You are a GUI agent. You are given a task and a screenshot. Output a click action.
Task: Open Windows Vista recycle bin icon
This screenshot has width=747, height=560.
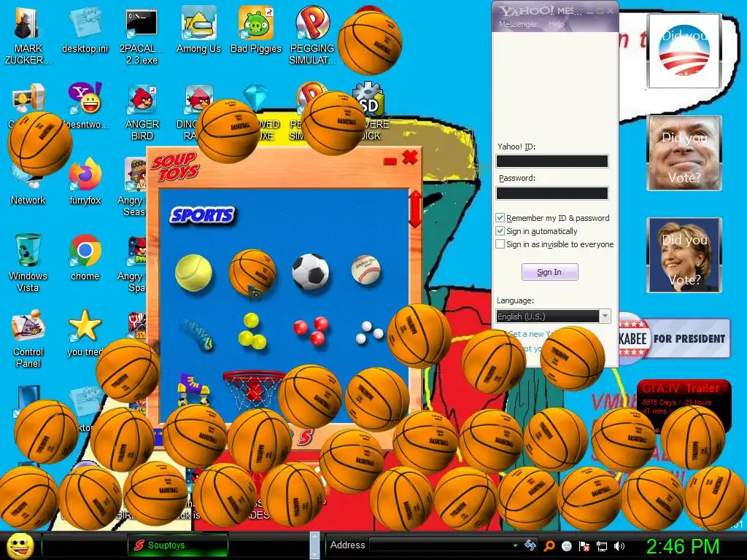(28, 262)
